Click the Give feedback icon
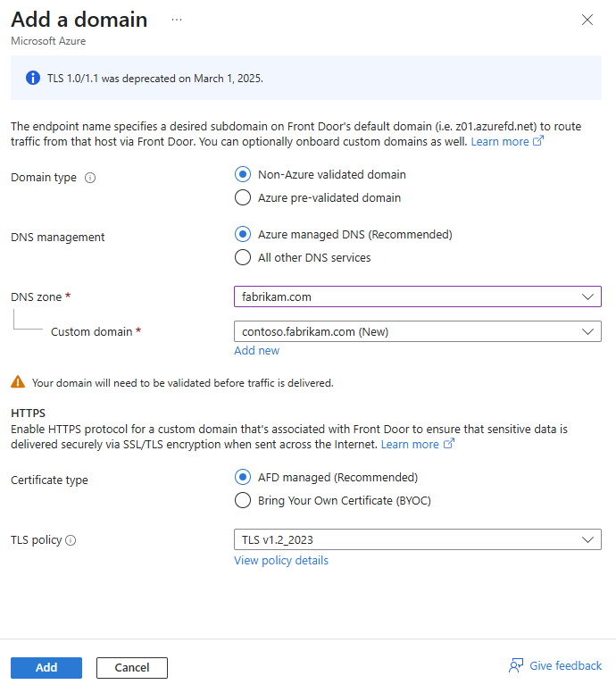This screenshot has width=616, height=693. pyautogui.click(x=516, y=665)
